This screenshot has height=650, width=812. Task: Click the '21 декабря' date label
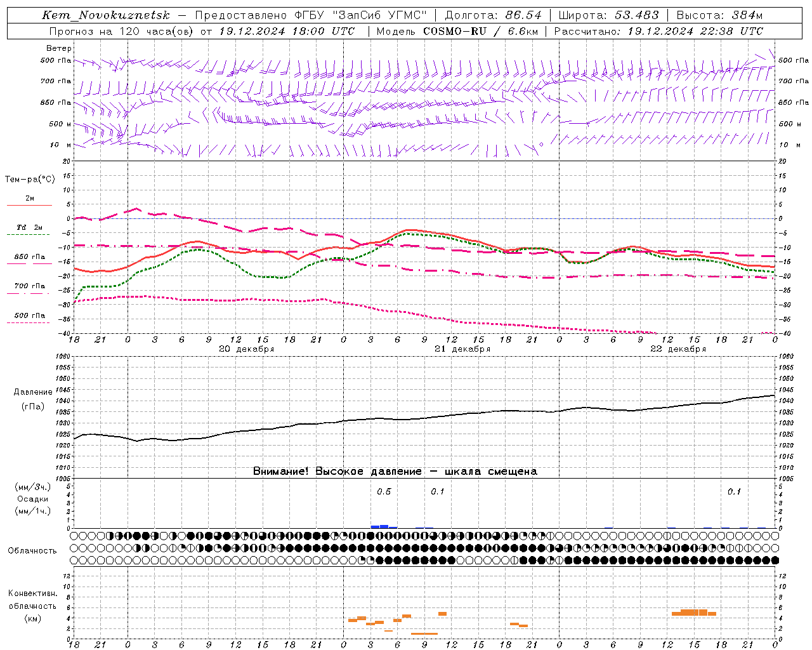point(462,349)
